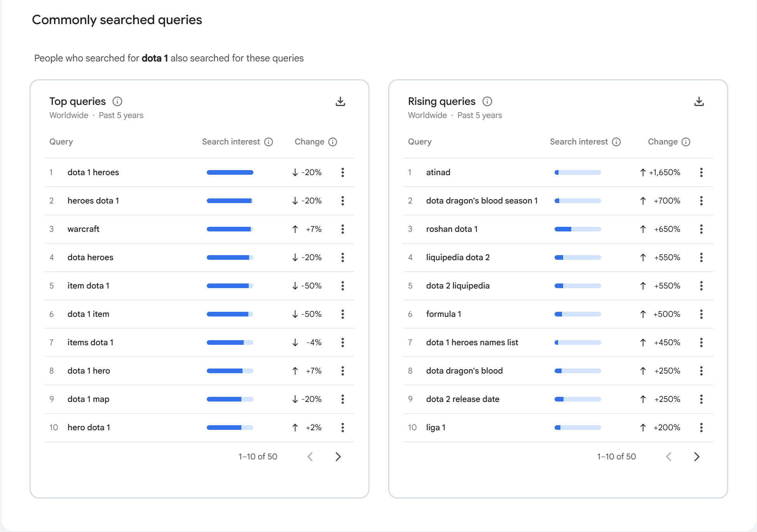Open info icon next to Rising queries
Viewport: 757px width, 532px height.
coord(487,101)
